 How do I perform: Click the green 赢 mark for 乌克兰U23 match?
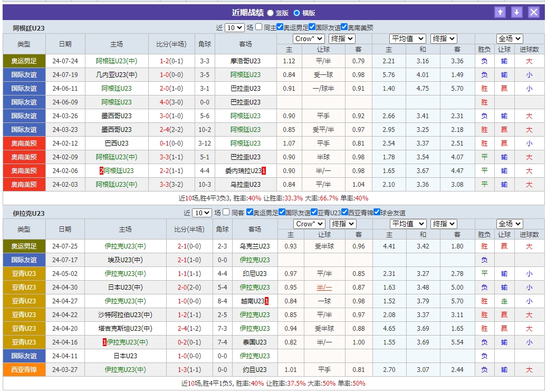(x=503, y=246)
